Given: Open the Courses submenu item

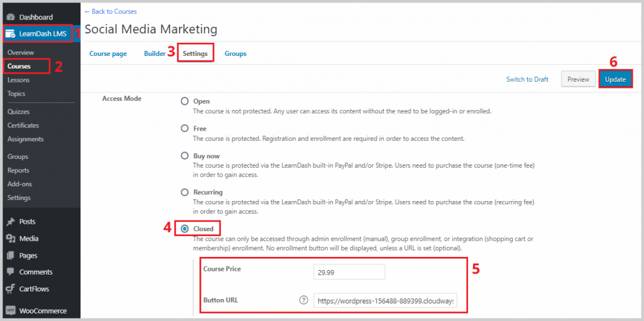Looking at the screenshot, I should tap(19, 66).
